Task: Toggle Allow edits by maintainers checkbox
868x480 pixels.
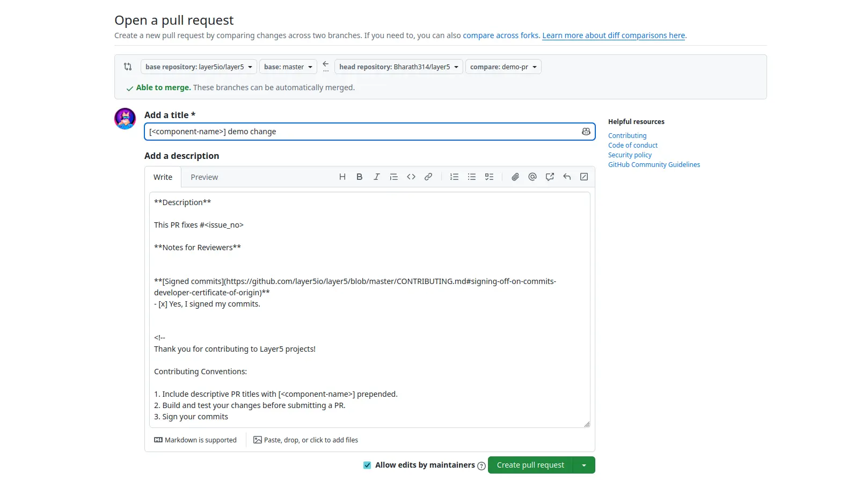Action: coord(367,465)
